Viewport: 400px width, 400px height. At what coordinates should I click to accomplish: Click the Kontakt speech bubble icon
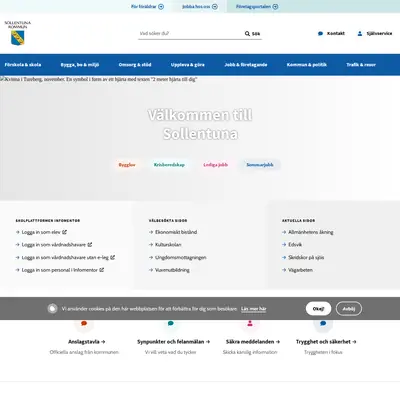[x=321, y=33]
